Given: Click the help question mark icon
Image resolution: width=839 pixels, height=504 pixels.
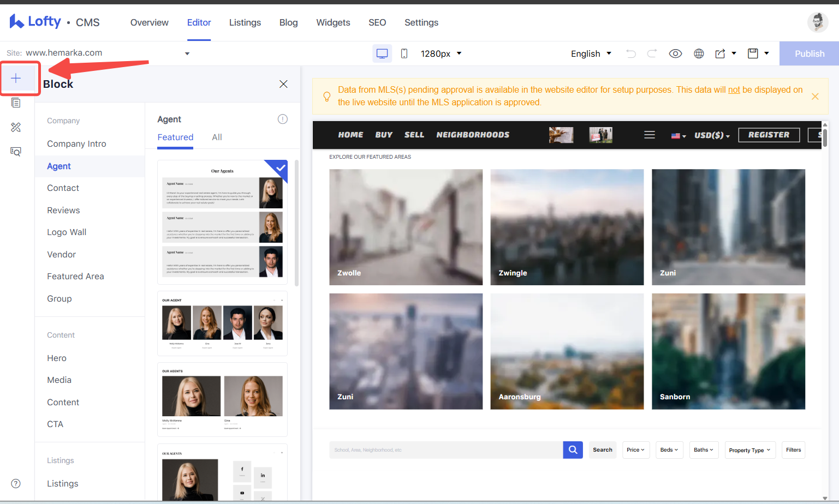Looking at the screenshot, I should [x=16, y=483].
